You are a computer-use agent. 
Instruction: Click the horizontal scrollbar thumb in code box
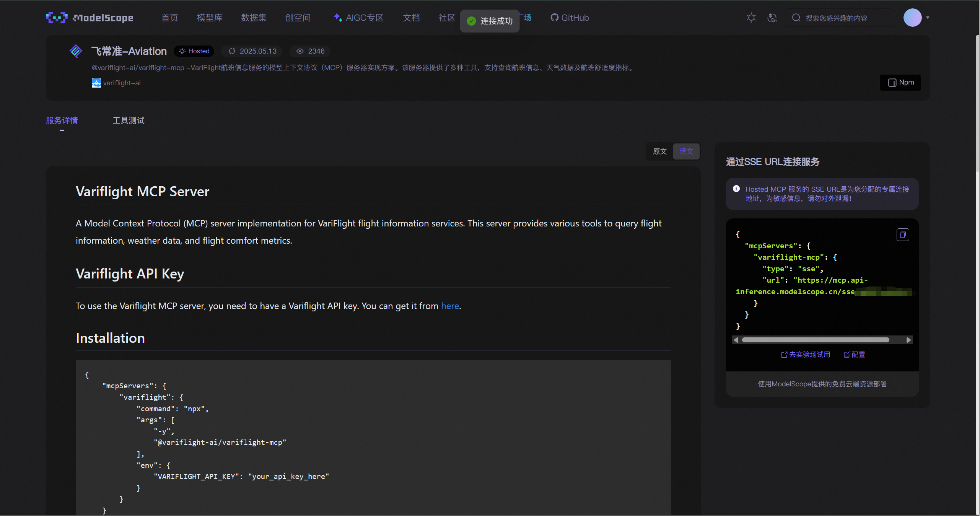(816, 340)
